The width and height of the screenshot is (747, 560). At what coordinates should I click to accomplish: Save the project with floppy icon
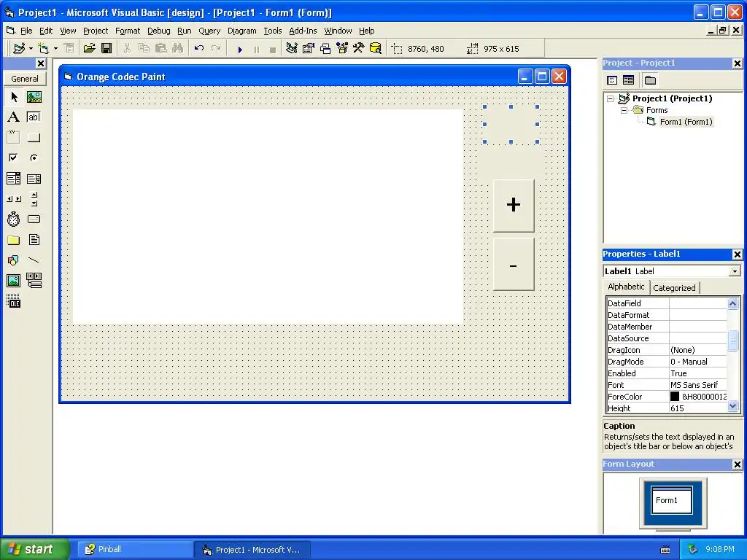(107, 49)
